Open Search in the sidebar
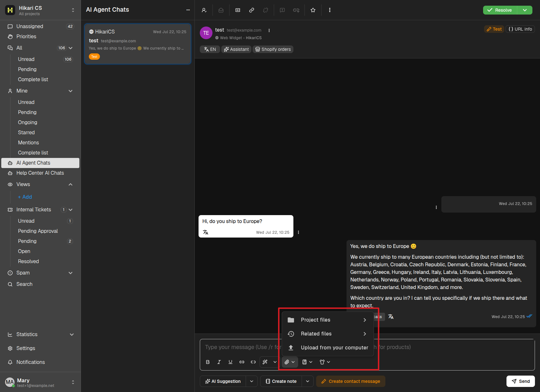 40,284
